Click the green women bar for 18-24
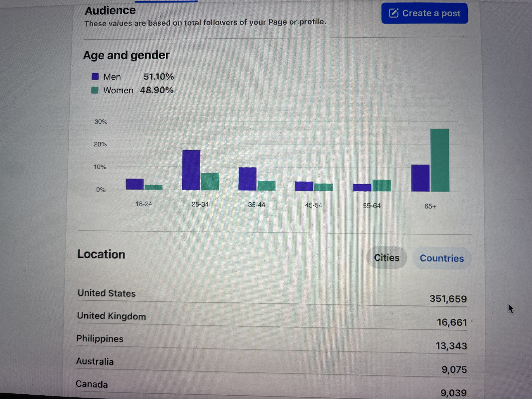The image size is (532, 399). (x=153, y=187)
